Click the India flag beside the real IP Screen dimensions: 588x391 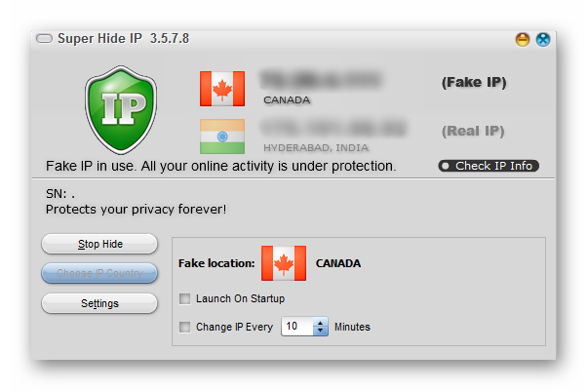(x=222, y=137)
